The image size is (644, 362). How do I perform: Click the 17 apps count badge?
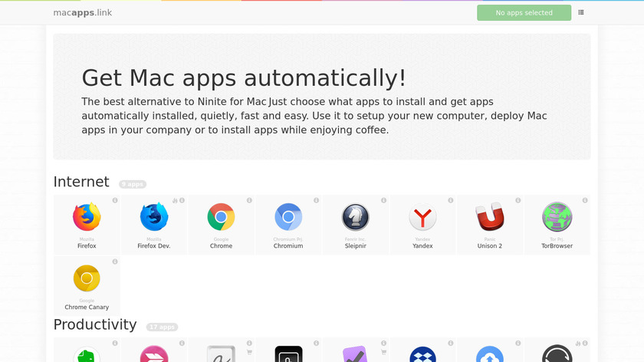(x=162, y=327)
